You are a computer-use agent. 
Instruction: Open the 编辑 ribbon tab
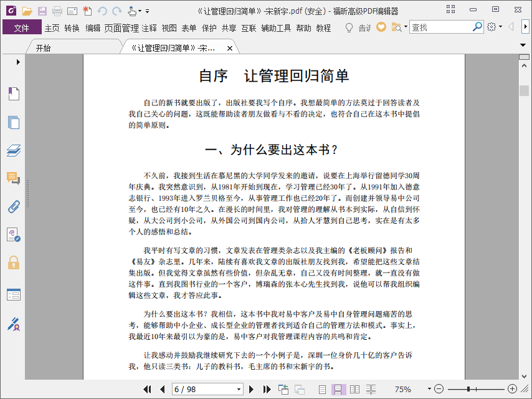tap(93, 28)
